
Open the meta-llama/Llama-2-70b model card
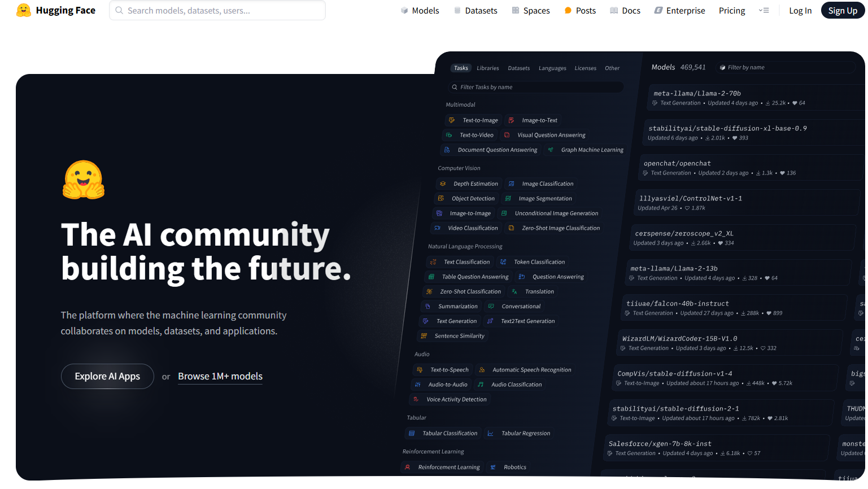(697, 94)
